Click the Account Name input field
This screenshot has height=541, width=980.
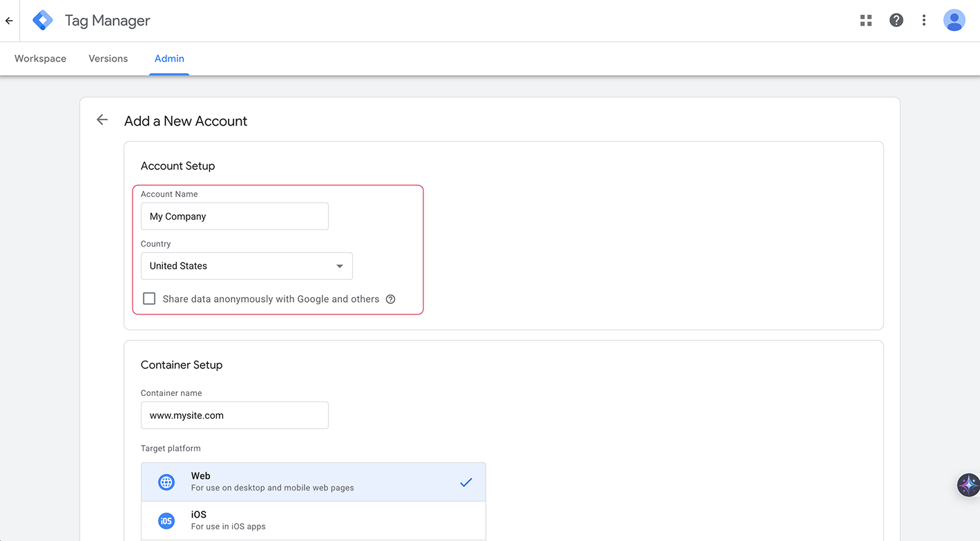(x=235, y=216)
